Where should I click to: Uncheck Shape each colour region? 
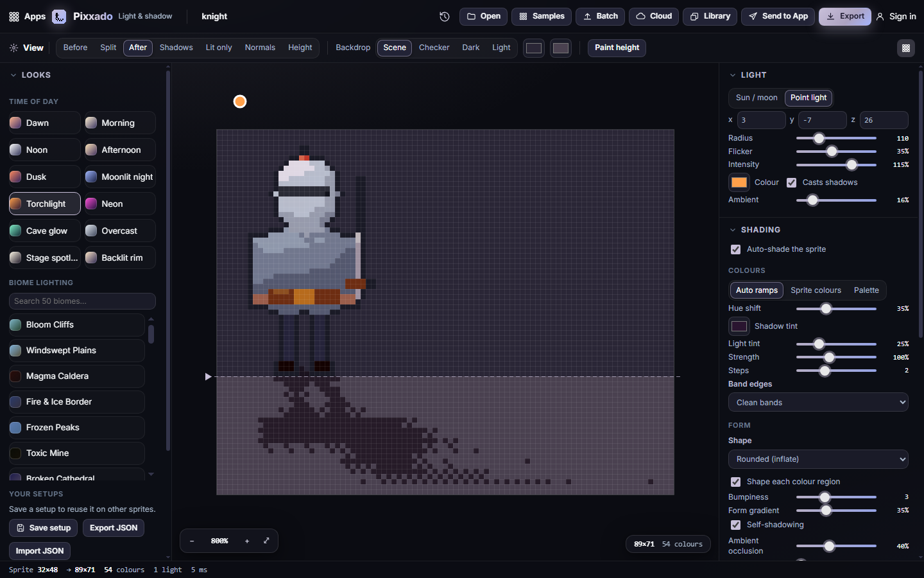[735, 482]
